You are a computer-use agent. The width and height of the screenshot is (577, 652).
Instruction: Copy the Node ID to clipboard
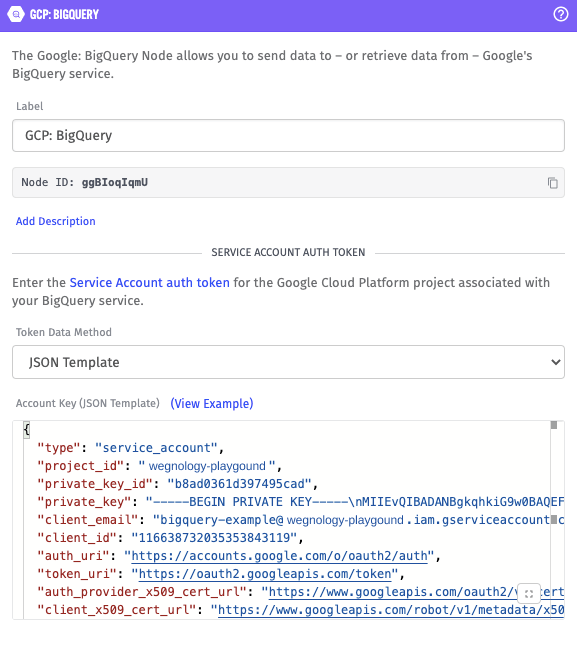(552, 183)
